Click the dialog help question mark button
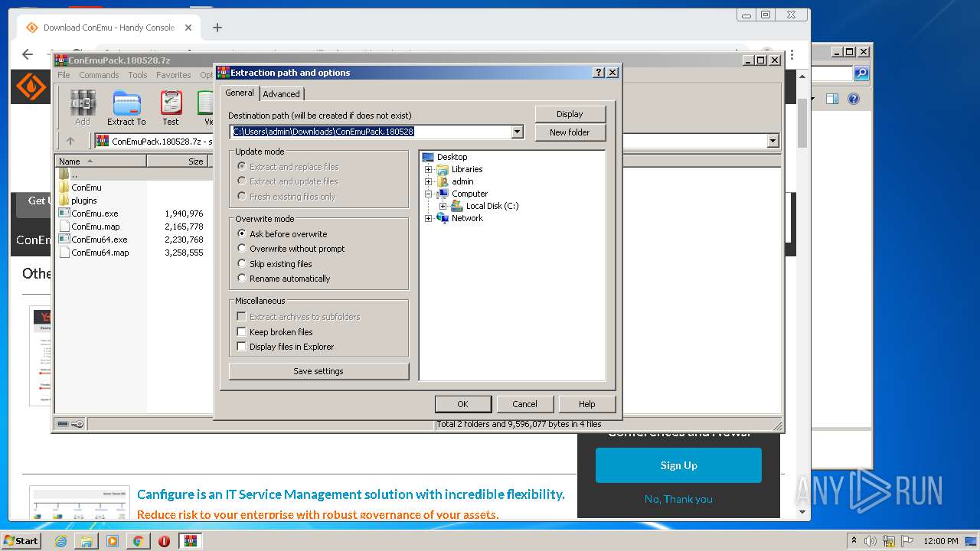Screen dimensions: 980x551 click(x=599, y=73)
